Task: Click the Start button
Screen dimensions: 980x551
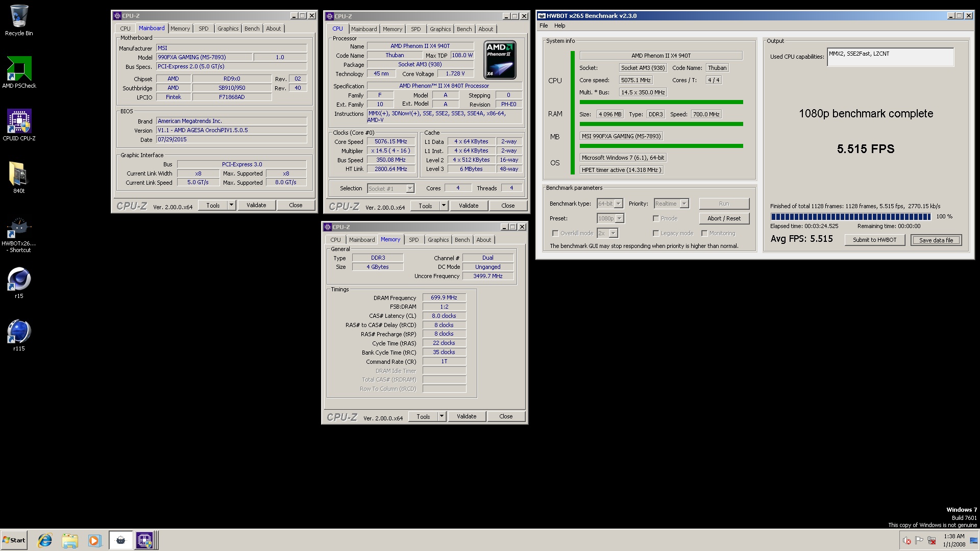Action: click(14, 540)
